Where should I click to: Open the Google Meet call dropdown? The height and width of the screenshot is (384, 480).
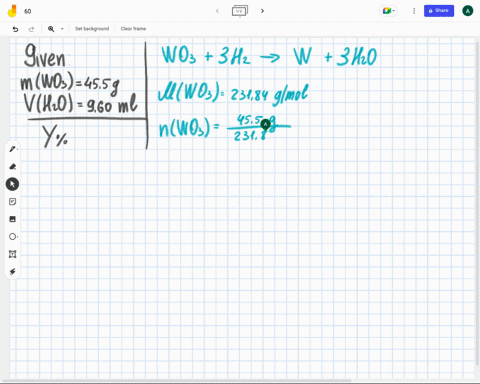click(x=388, y=11)
